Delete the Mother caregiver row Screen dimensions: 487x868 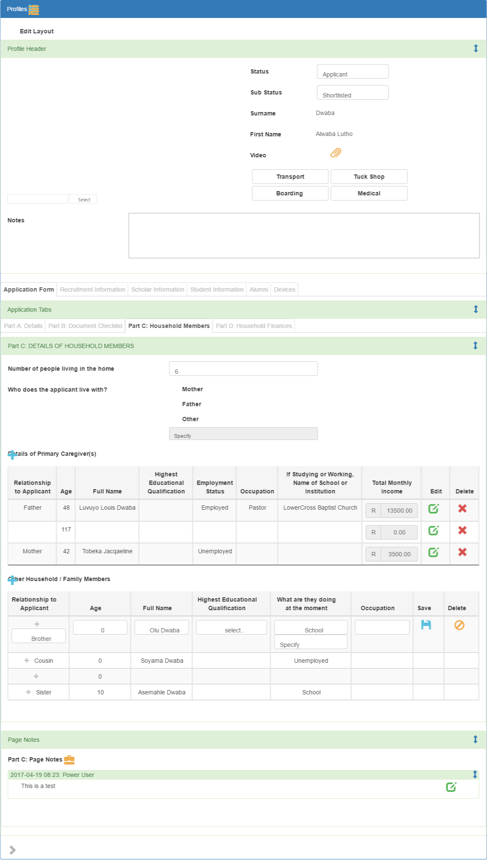tap(462, 552)
